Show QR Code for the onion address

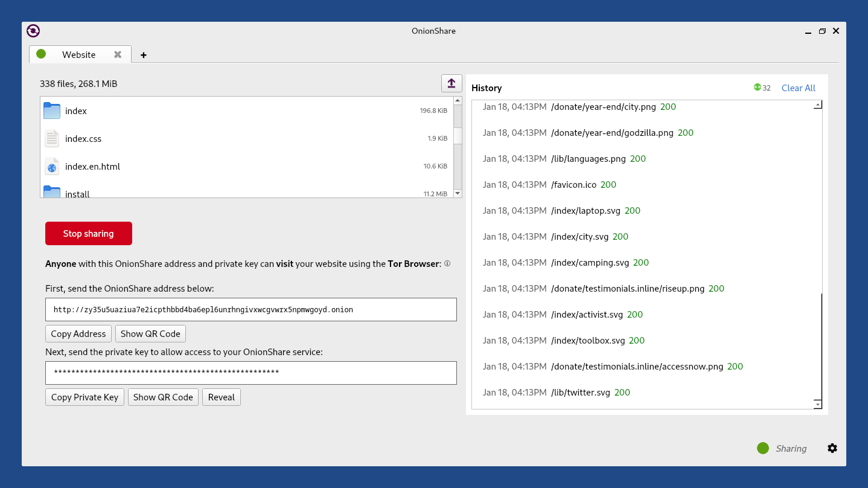pyautogui.click(x=150, y=333)
